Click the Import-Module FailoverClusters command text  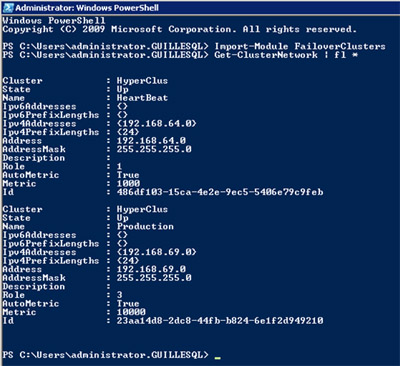[x=300, y=46]
